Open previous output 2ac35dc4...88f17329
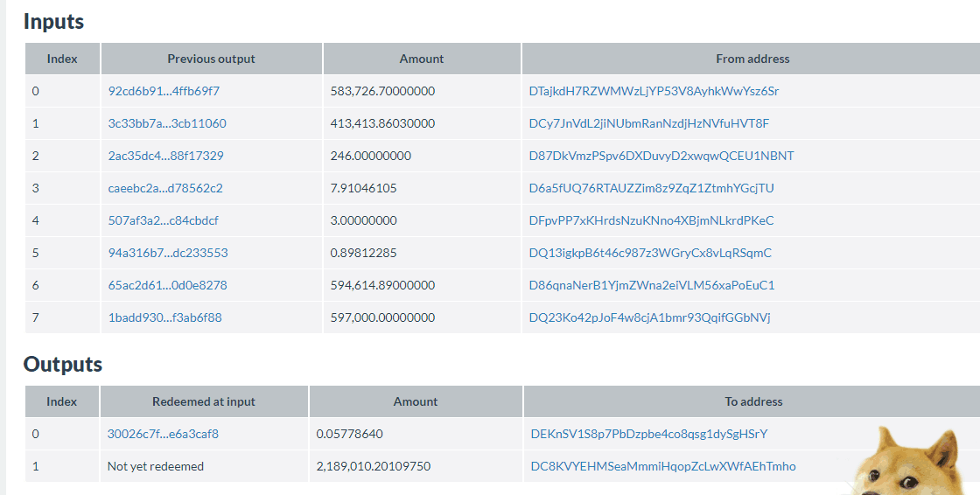 [x=165, y=157]
